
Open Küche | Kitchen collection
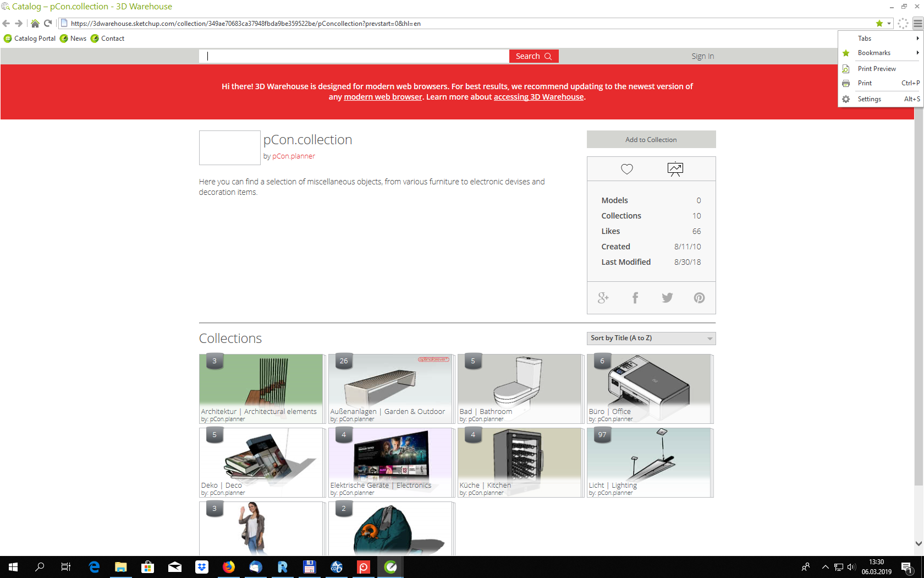[x=519, y=462]
